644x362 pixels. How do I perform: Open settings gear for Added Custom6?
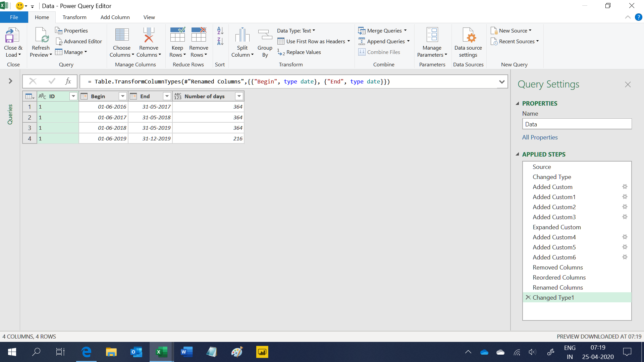coord(625,257)
